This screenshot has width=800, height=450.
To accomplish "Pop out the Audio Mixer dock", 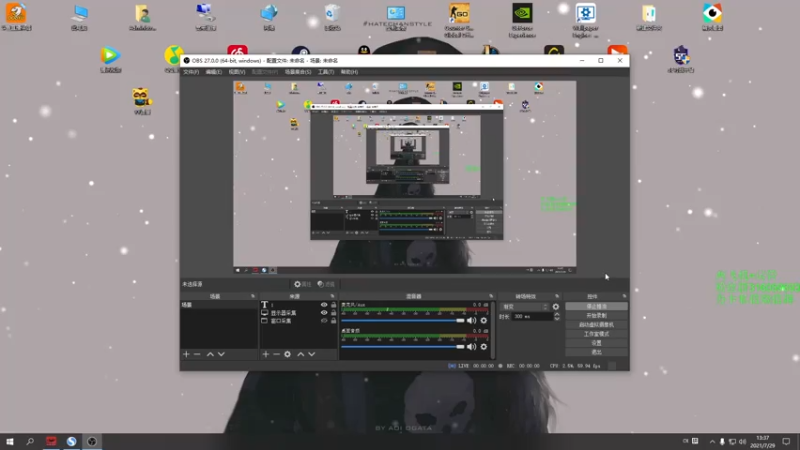I will tap(491, 296).
